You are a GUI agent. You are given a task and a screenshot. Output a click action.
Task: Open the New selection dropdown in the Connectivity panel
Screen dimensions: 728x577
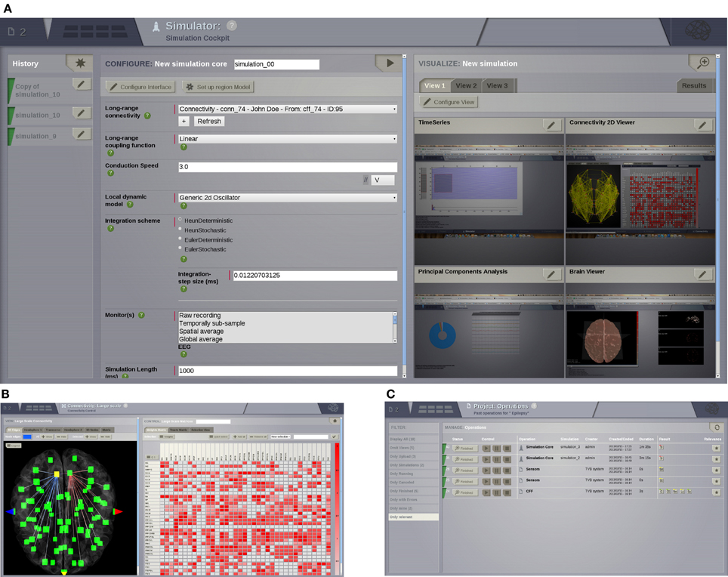pyautogui.click(x=280, y=437)
